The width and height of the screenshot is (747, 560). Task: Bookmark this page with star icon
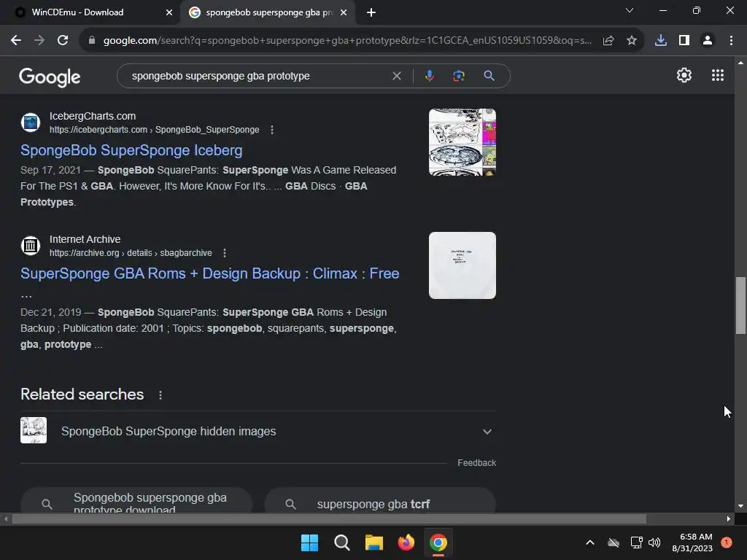(x=632, y=41)
